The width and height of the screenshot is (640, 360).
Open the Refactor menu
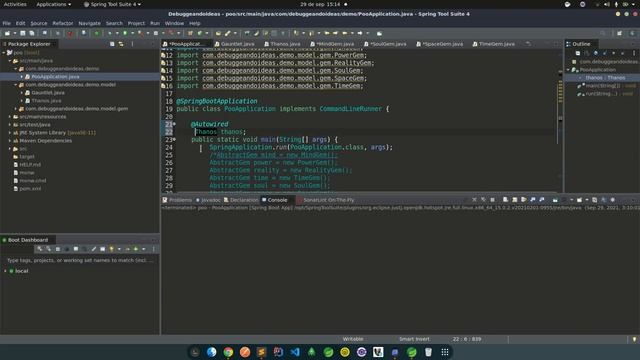(62, 23)
